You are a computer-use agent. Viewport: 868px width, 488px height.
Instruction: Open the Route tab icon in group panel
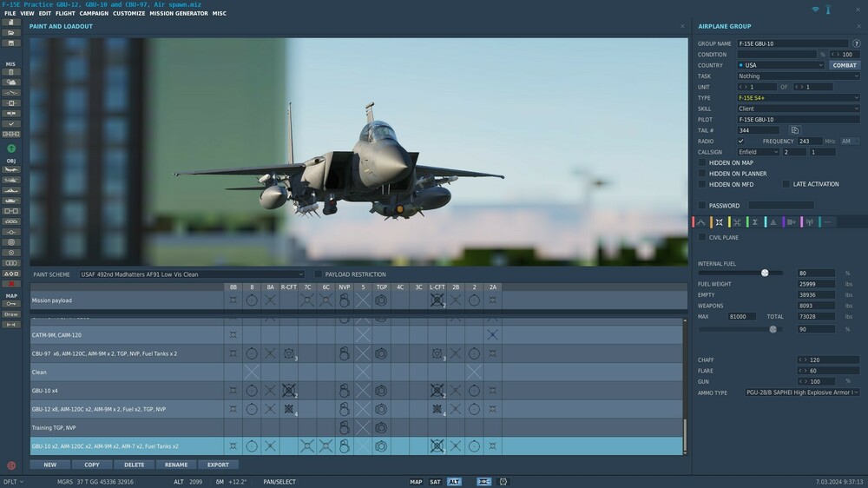click(701, 222)
